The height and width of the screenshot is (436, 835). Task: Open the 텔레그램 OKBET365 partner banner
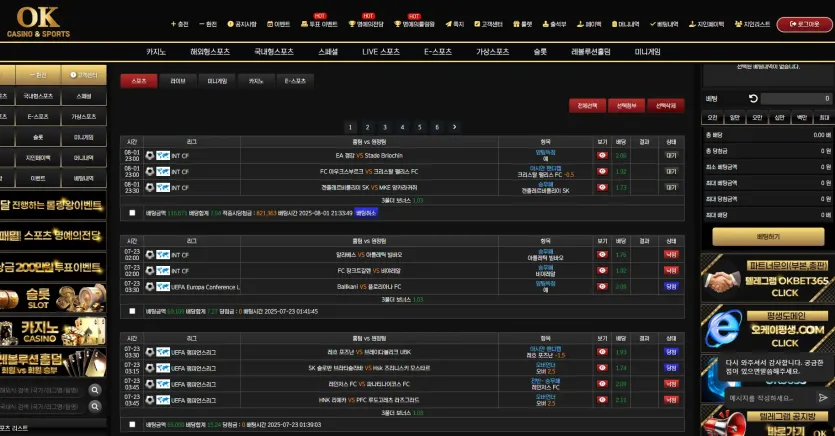tap(767, 278)
